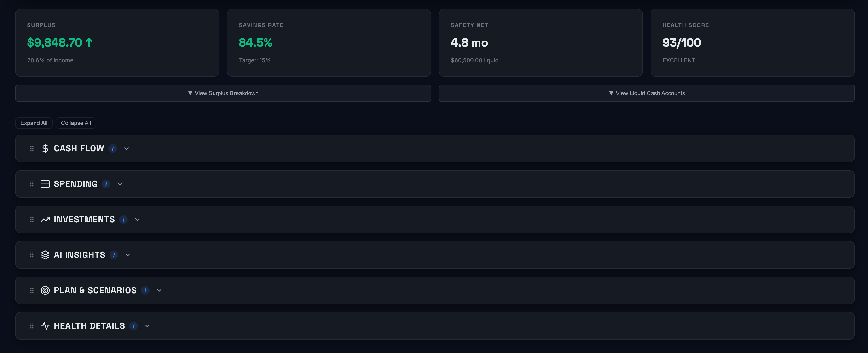
Task: Click the layers icon beside AI Insights
Action: tap(45, 255)
